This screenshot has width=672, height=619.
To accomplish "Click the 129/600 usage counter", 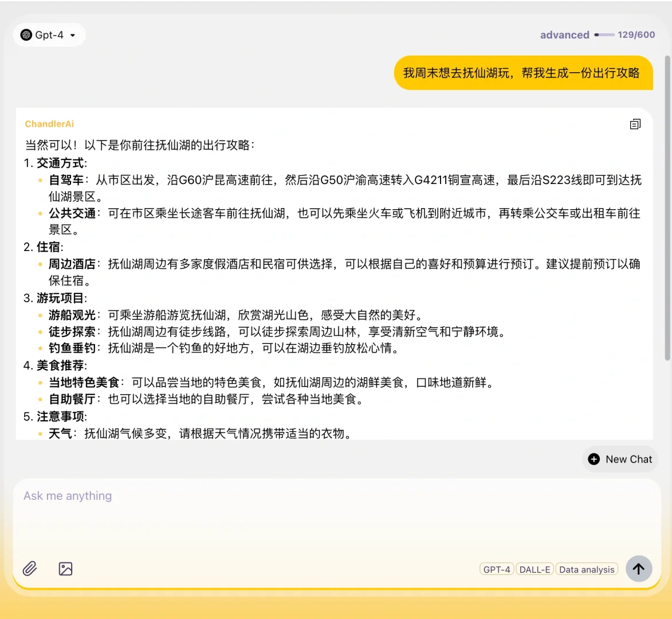I will [636, 35].
